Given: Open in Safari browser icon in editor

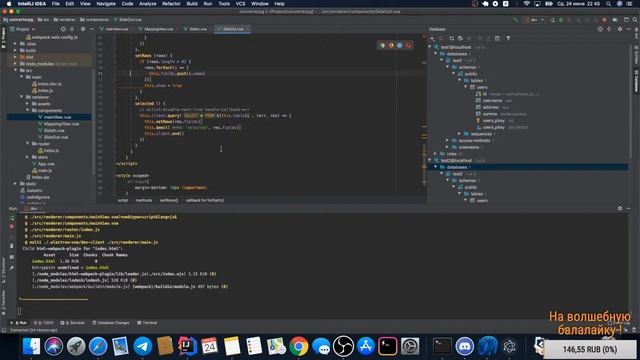Looking at the screenshot, I should pos(400,45).
